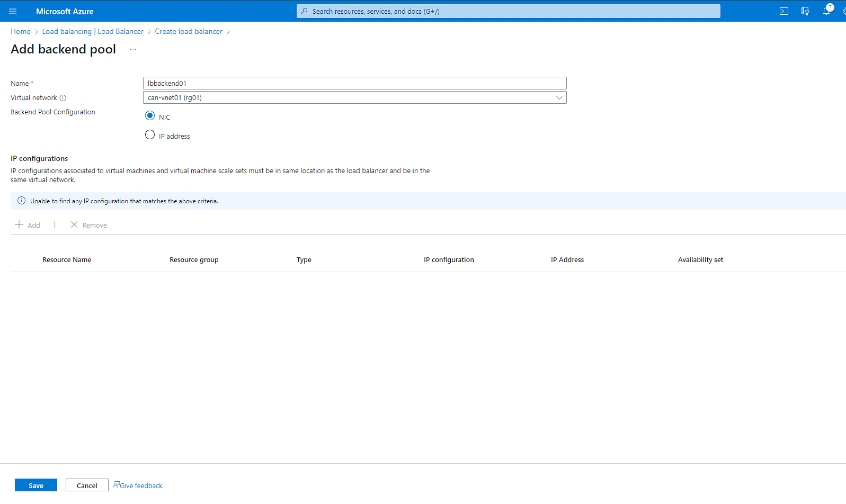Screen dimensions: 846x504
Task: Open the can-vnet01 (rg01) combo box
Action: coord(355,97)
